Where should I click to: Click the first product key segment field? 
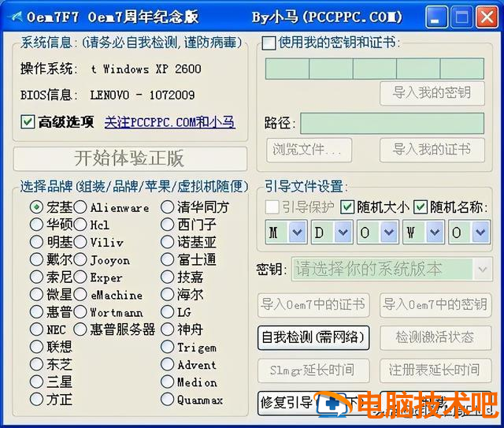pyautogui.click(x=287, y=69)
